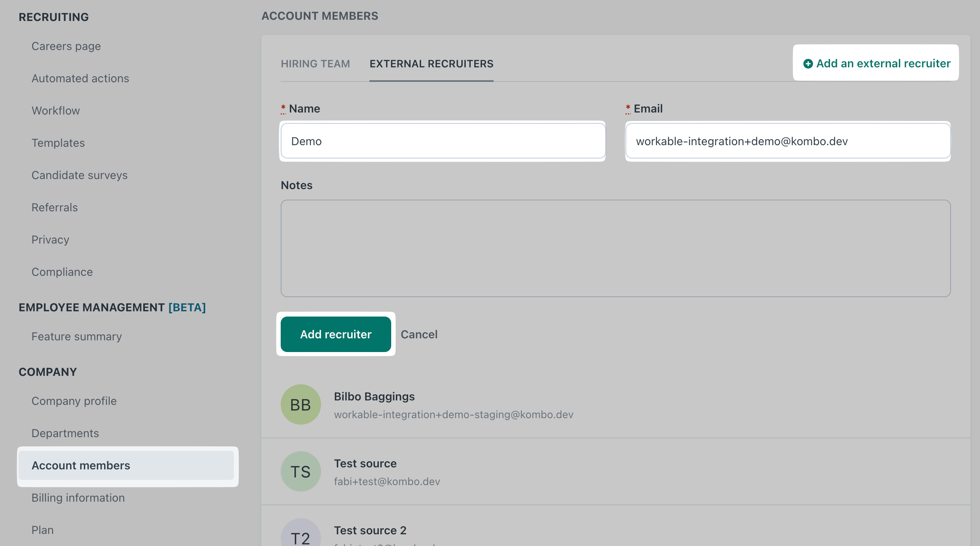Viewport: 980px width, 546px height.
Task: Click inside the Notes text area
Action: 615,248
